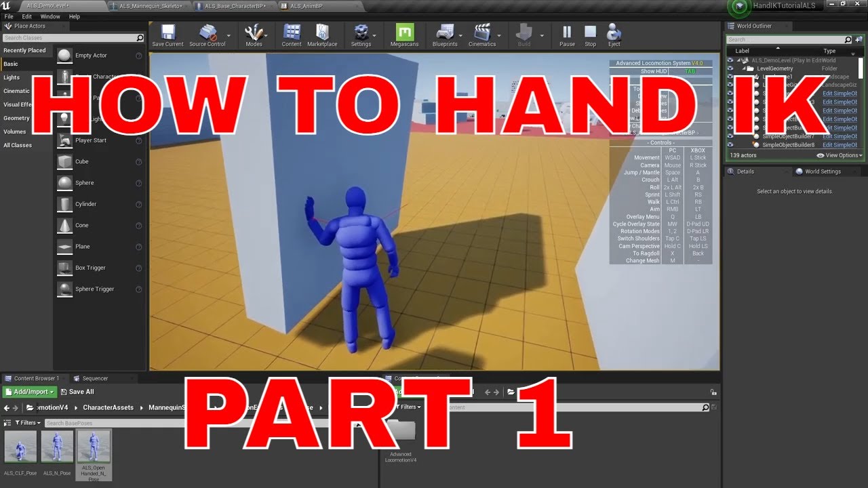Open the Help menu
868x488 pixels.
point(75,16)
